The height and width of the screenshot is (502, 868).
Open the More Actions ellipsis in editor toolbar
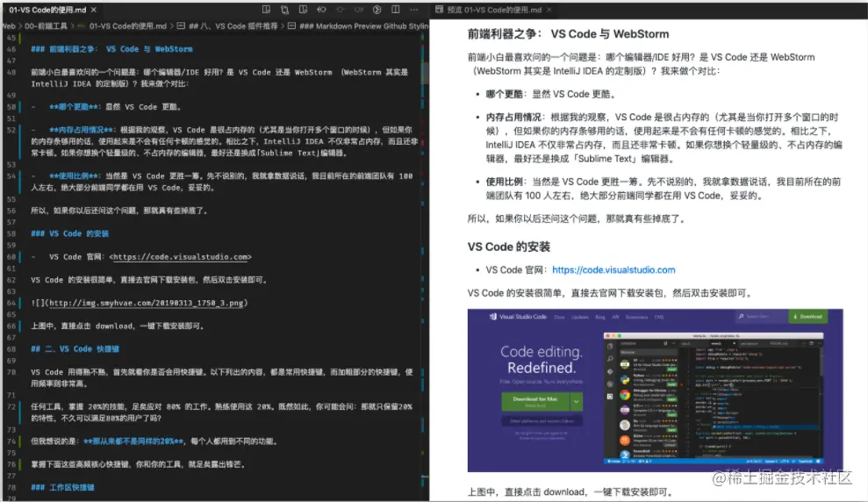[x=413, y=10]
